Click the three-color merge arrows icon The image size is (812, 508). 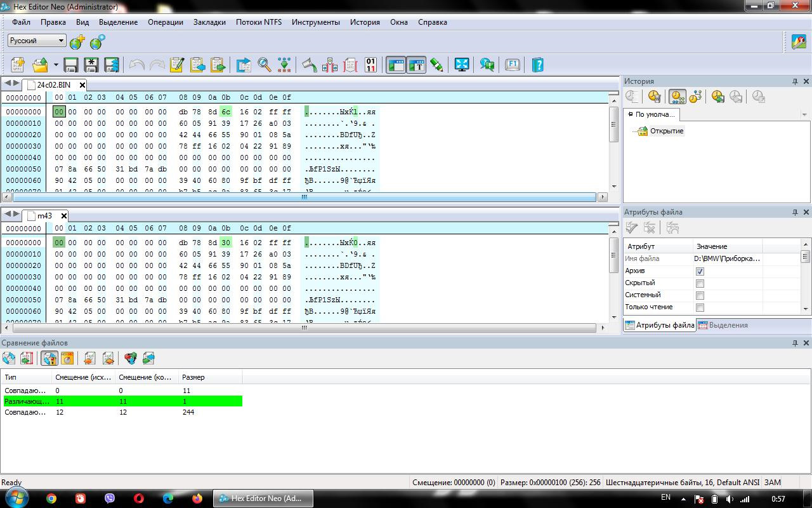click(130, 359)
